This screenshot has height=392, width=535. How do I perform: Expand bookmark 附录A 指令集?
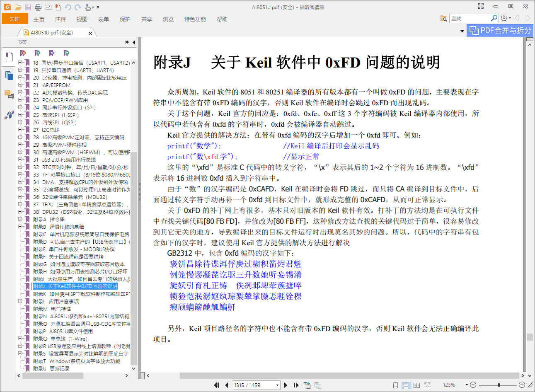20,219
